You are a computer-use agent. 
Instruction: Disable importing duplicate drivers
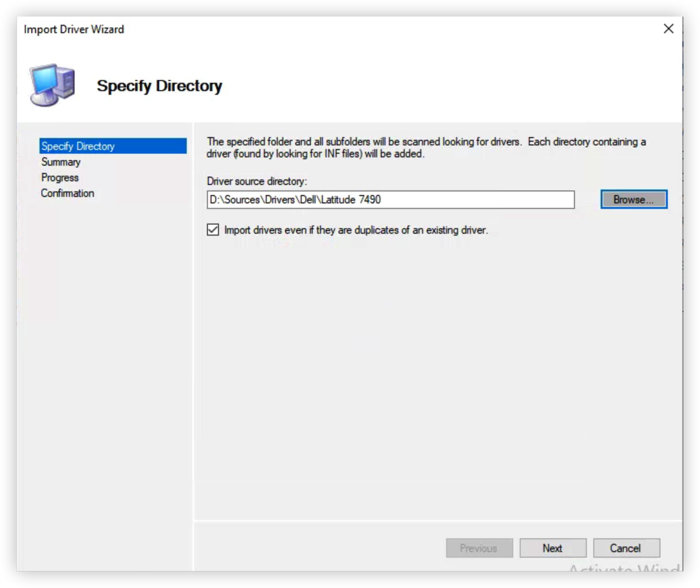tap(212, 230)
